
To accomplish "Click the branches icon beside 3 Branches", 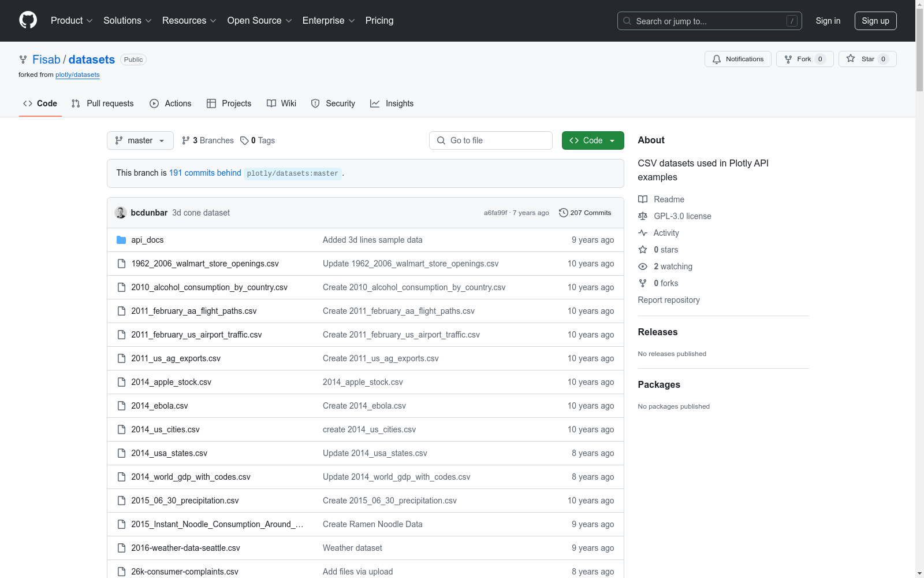I will pyautogui.click(x=185, y=140).
